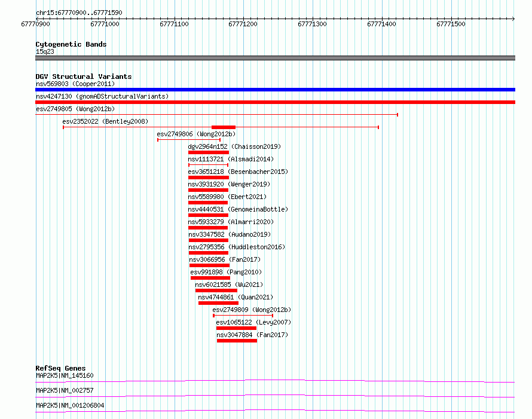
Task: Open variant nsv3347582 (Audano2019) label
Action: click(x=230, y=234)
